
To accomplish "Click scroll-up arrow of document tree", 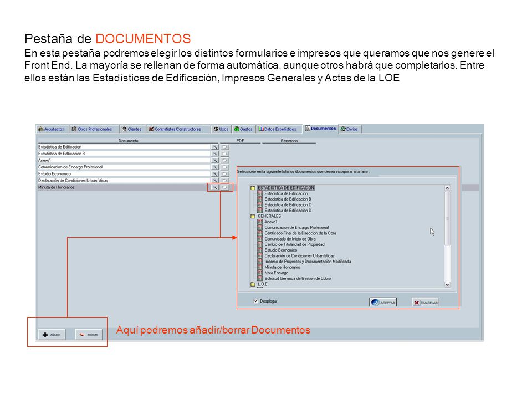I will [x=447, y=188].
